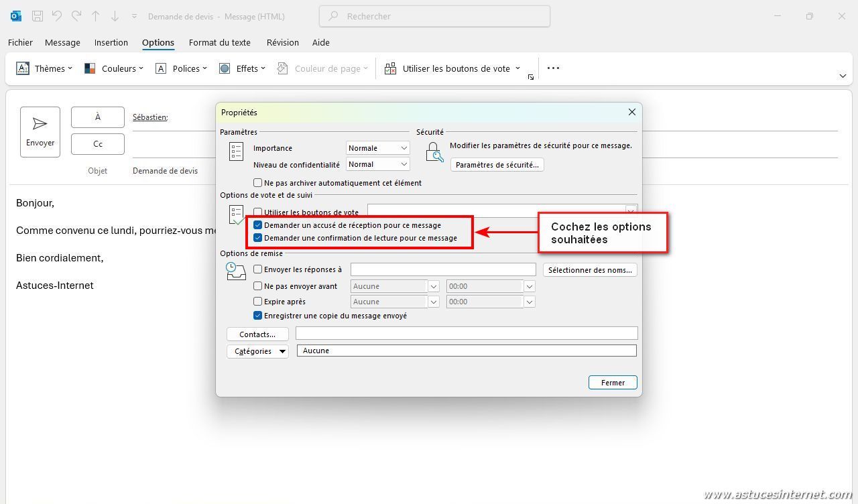Uncheck Demander une confirmation de lecture

(x=257, y=238)
